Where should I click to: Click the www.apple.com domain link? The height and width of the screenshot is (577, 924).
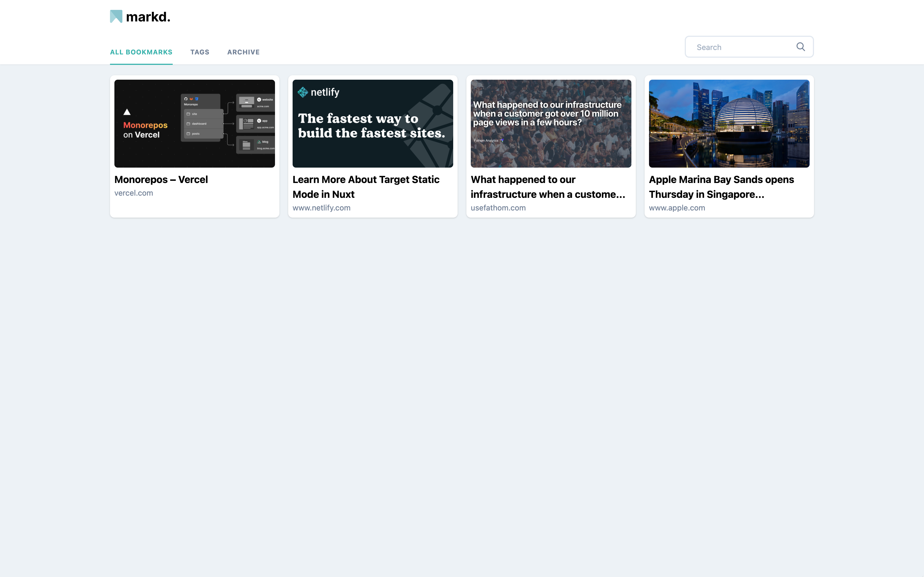coord(676,208)
